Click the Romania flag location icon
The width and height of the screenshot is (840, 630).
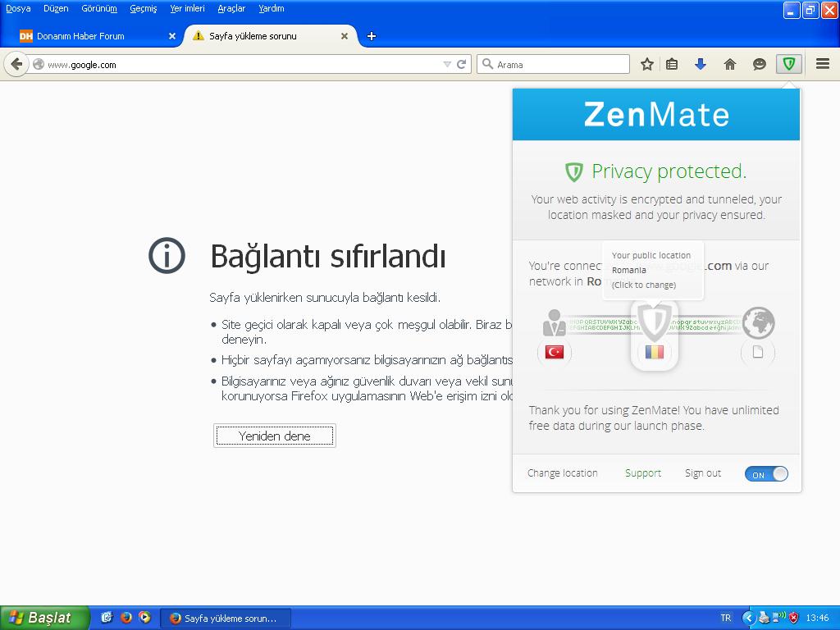point(655,352)
